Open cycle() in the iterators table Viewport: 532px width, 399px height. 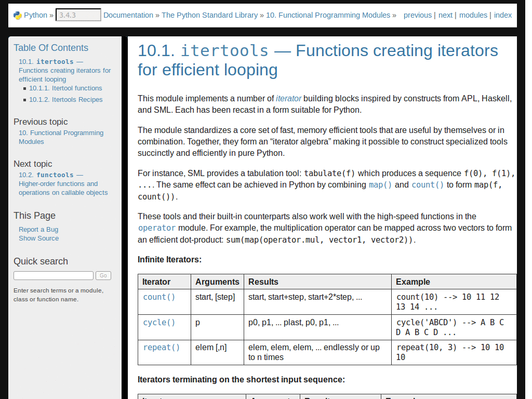pos(159,322)
